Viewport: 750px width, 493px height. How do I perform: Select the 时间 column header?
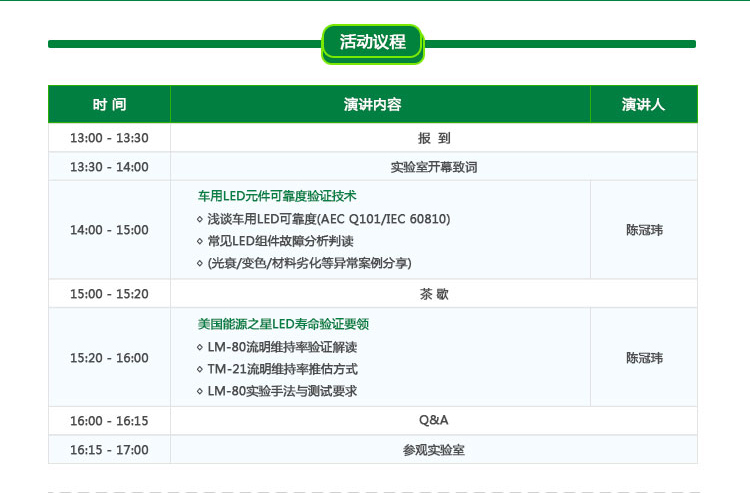[109, 104]
